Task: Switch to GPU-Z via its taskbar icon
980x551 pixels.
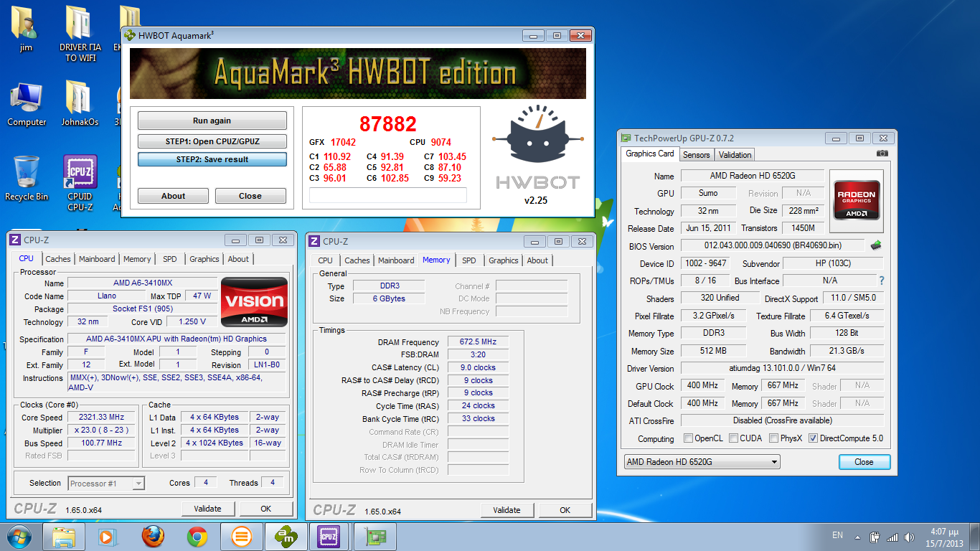Action: 375,537
